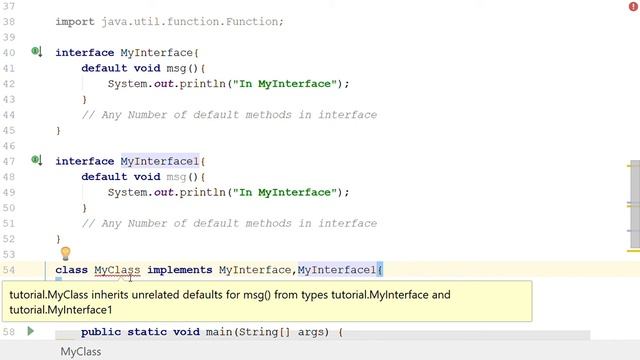Click the comment on line 44

click(229, 115)
